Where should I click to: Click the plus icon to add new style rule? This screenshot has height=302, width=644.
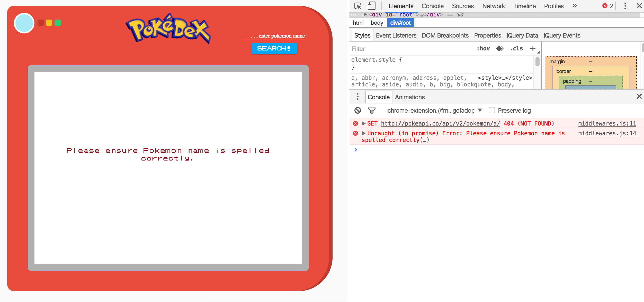(x=532, y=48)
